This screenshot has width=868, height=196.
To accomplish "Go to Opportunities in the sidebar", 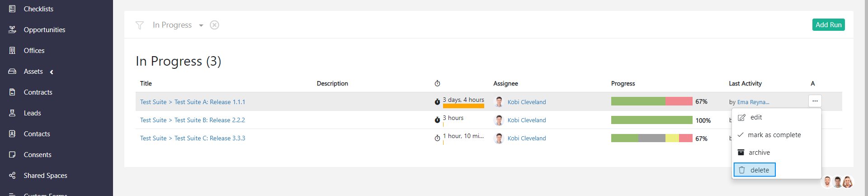I will [44, 30].
